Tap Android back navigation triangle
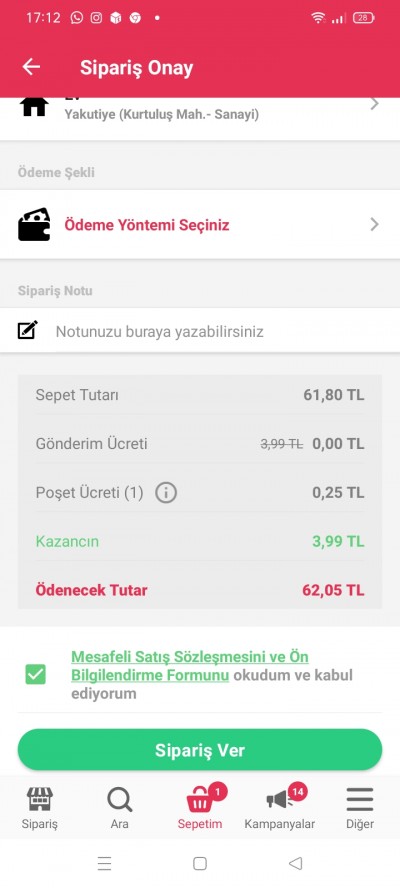The width and height of the screenshot is (400, 888). coord(295,863)
